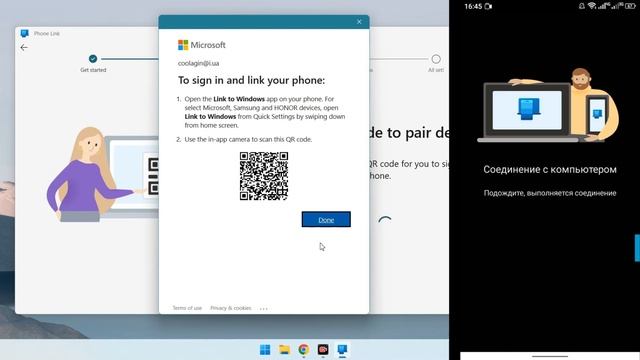
Task: Click the phone's home gesture bar
Action: coord(550,356)
